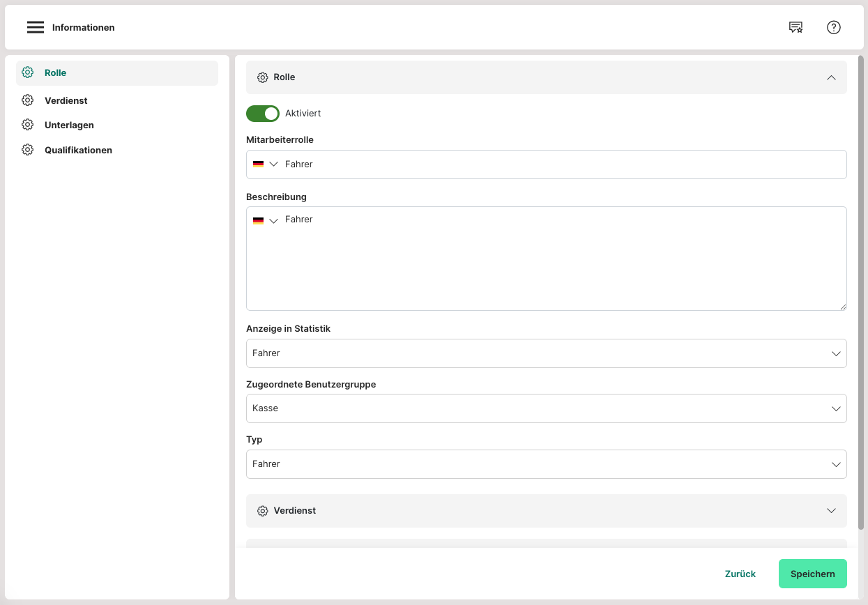Viewport: 868px width, 605px height.
Task: Click gear icon next to Qualifikationen in sidebar
Action: coord(27,150)
